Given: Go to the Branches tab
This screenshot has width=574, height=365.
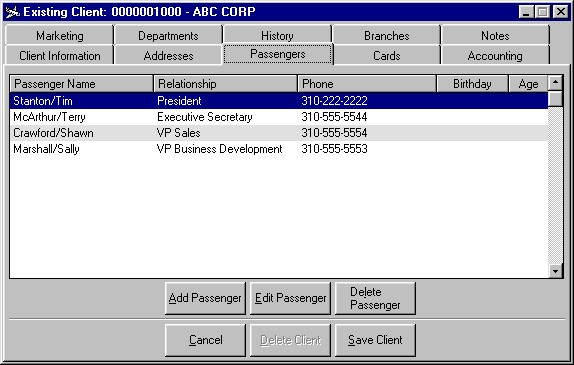Looking at the screenshot, I should pyautogui.click(x=386, y=35).
